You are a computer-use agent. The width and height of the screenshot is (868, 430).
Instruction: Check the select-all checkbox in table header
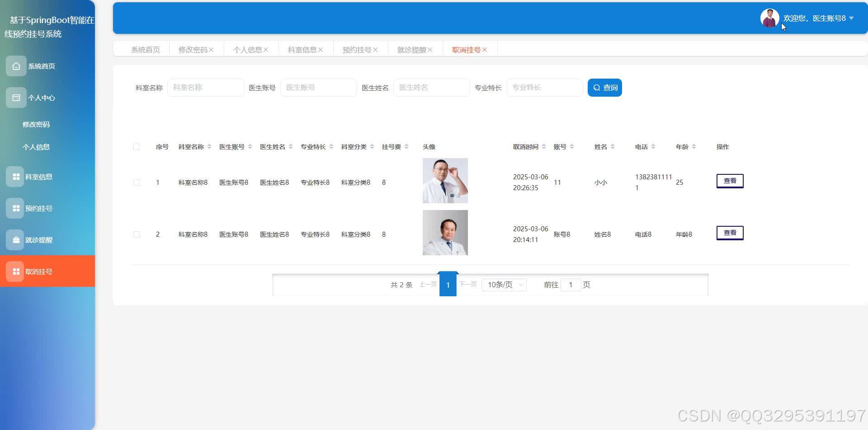point(137,146)
